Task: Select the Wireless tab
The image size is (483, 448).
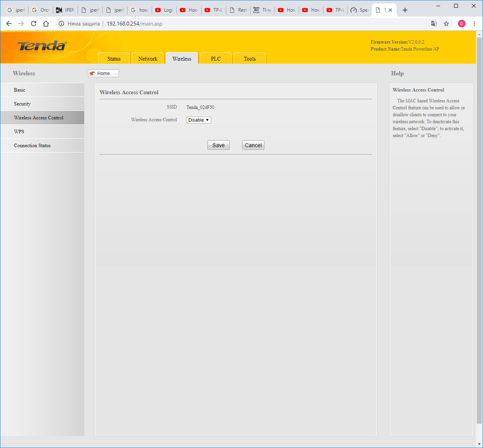Action: (x=182, y=58)
